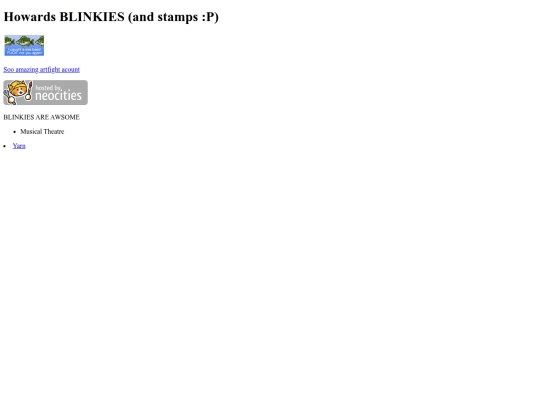540x405 pixels.
Task: Click the 'hosted by' text on the badge
Action: 49,87
